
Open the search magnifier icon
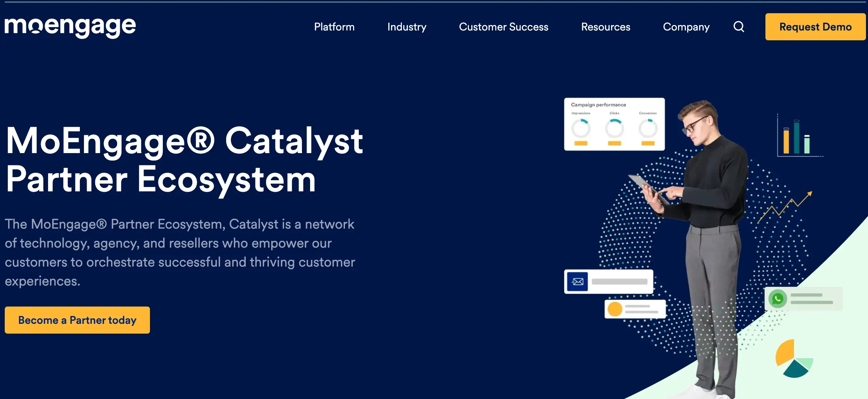pyautogui.click(x=739, y=26)
